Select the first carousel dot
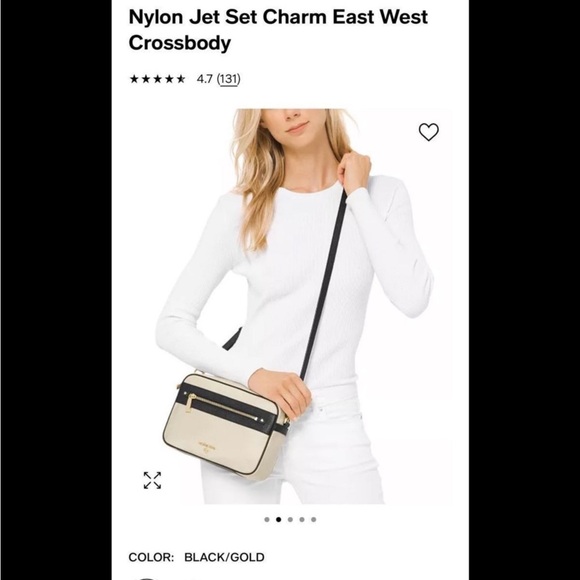 click(x=267, y=519)
